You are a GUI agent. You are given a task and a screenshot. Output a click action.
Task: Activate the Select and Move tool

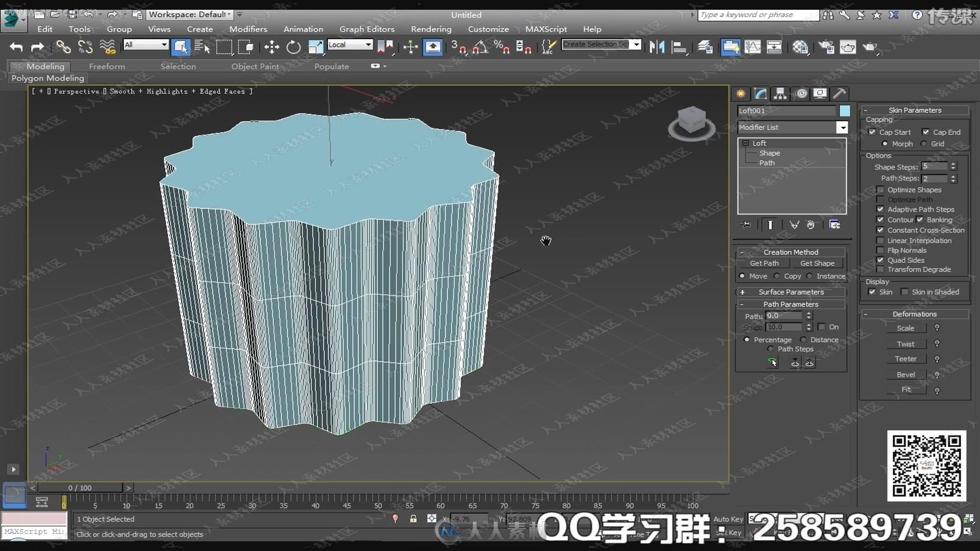point(272,47)
